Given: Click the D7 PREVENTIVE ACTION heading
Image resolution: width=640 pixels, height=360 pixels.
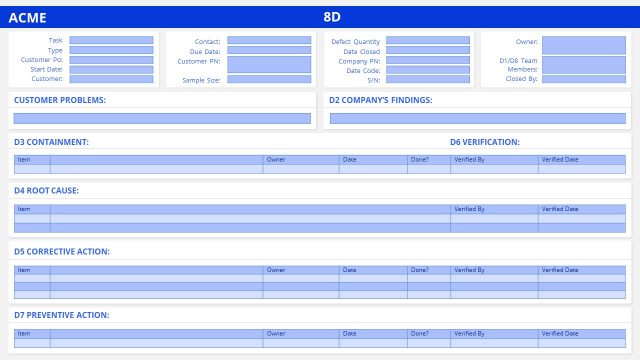Looking at the screenshot, I should coord(61,315).
